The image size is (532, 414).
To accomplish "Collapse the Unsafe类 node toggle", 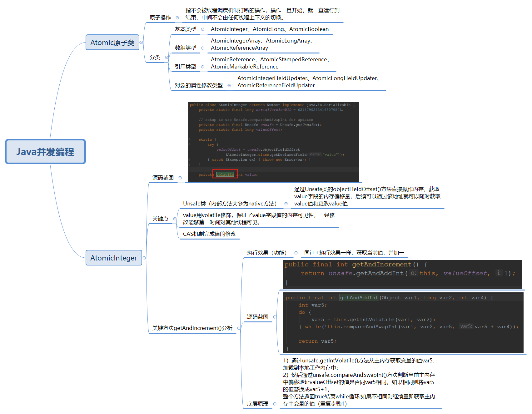I will (286, 204).
